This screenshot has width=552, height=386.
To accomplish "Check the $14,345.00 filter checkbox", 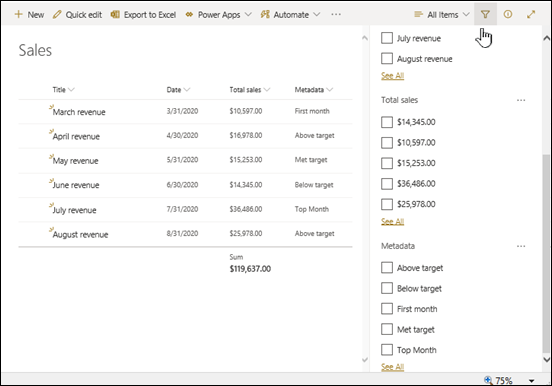I will coord(387,122).
